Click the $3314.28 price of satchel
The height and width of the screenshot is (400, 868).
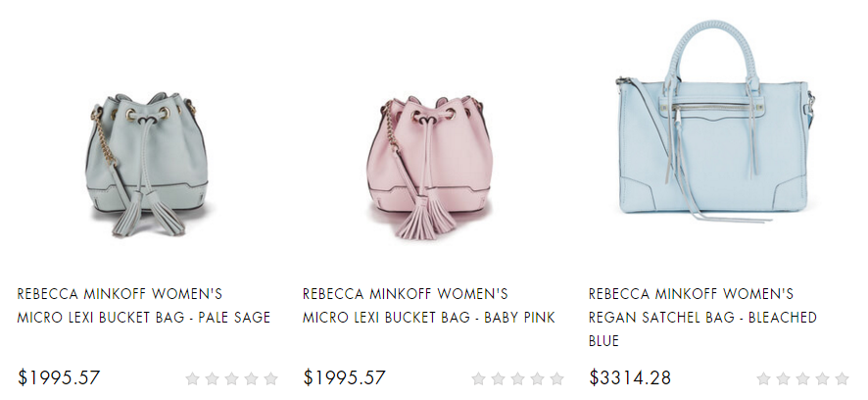[630, 377]
